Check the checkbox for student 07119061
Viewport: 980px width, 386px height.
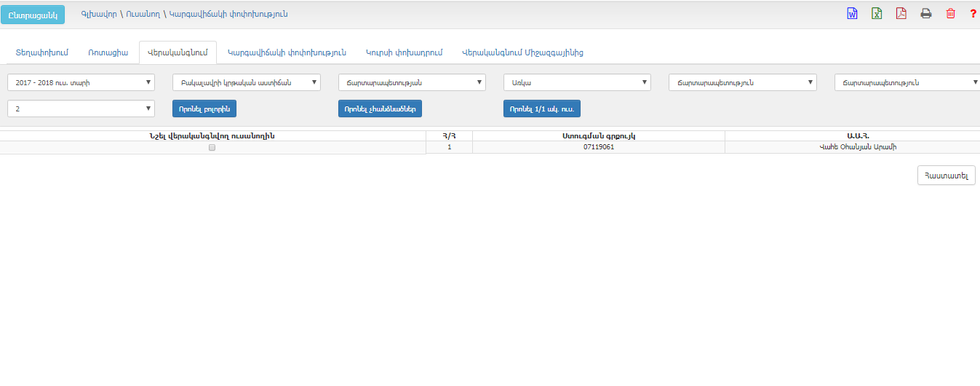[212, 147]
